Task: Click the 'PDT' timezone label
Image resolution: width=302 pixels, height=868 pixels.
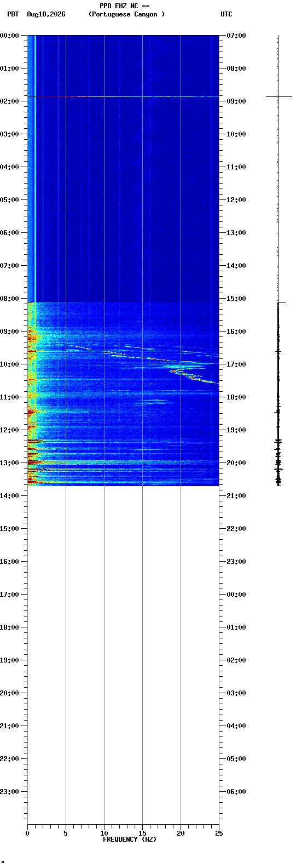Action: [x=13, y=14]
